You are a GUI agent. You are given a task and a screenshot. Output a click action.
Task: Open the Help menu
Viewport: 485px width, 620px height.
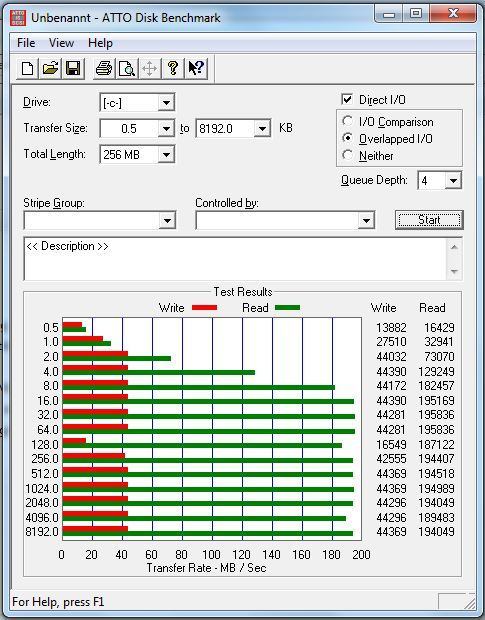point(100,43)
